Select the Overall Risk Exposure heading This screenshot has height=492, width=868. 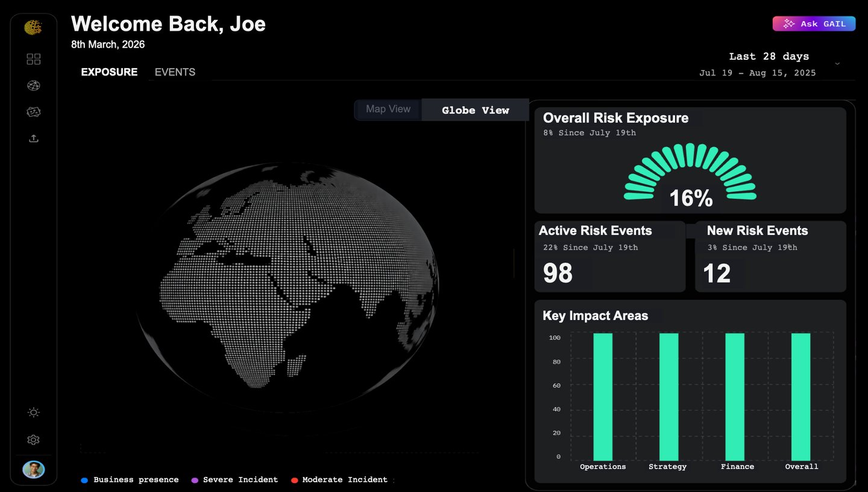(x=615, y=118)
